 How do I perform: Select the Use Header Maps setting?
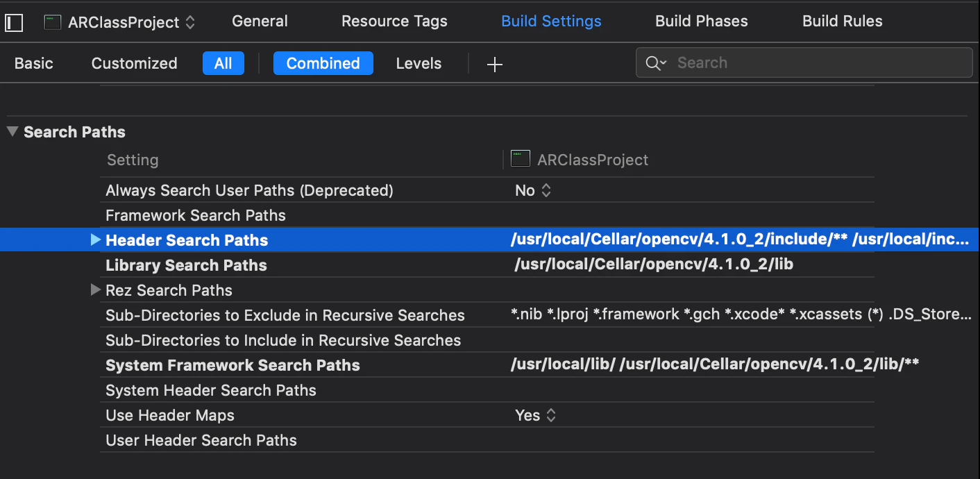tap(170, 415)
